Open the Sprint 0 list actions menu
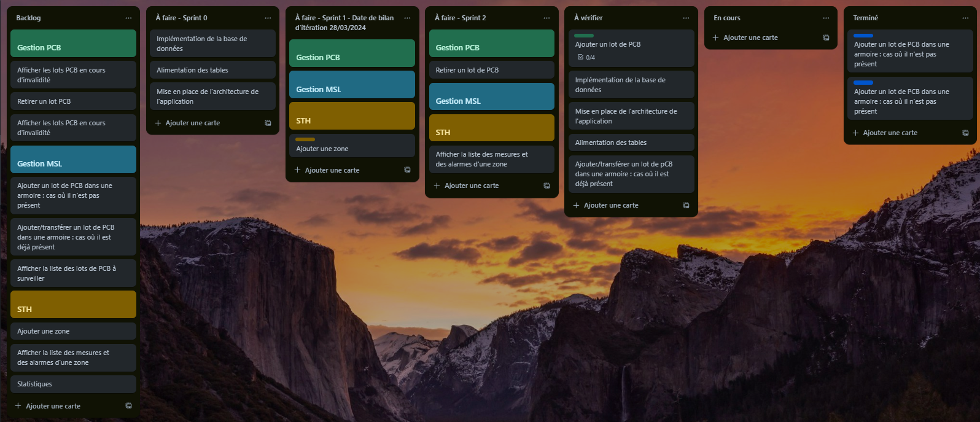980x422 pixels. coord(268,18)
